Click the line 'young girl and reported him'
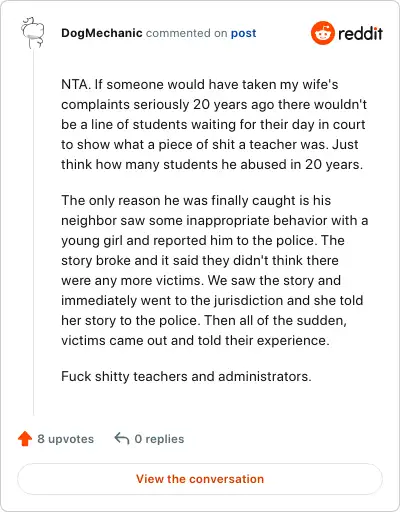 [203, 241]
